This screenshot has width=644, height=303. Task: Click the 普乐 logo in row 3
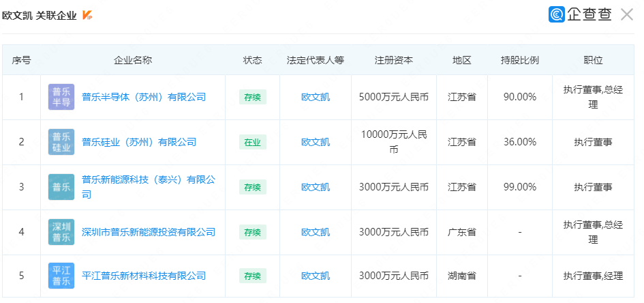(61, 187)
